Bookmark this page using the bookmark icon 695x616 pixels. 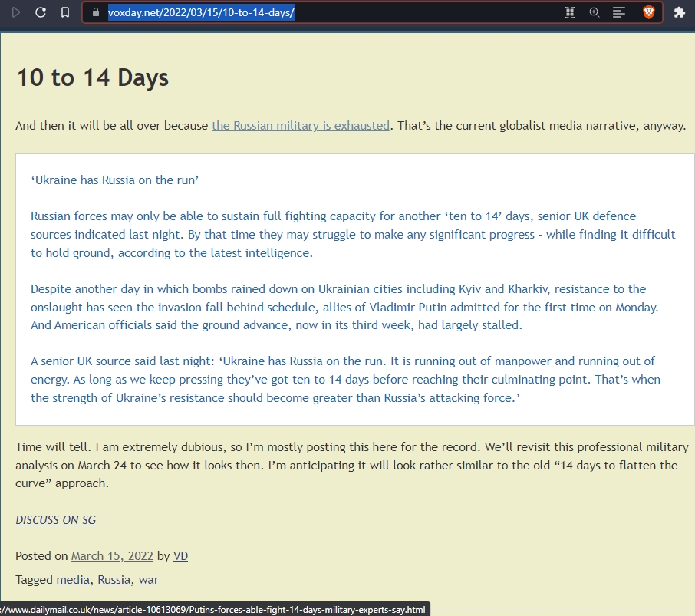[65, 12]
